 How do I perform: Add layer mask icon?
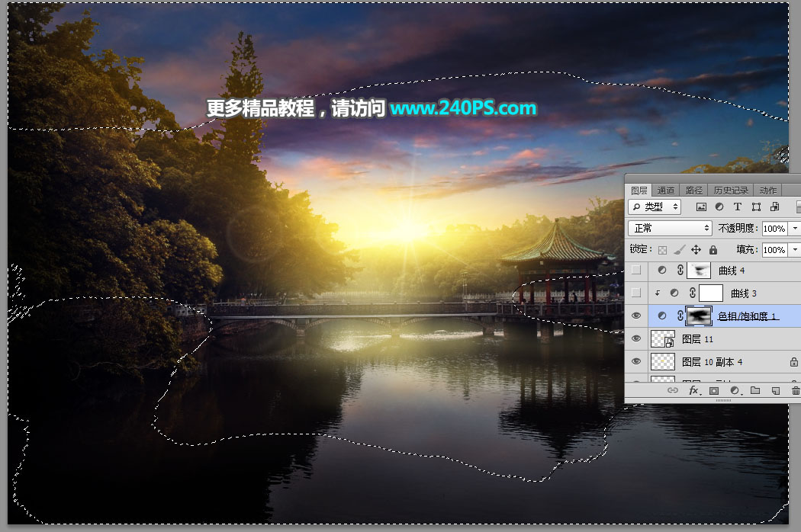714,390
